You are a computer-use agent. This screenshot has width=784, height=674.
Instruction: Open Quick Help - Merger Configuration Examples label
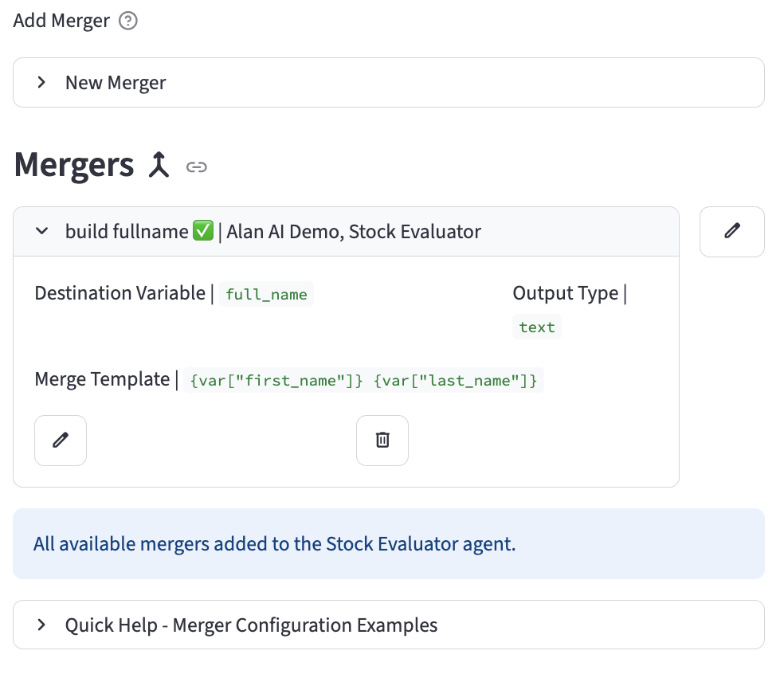click(x=251, y=625)
